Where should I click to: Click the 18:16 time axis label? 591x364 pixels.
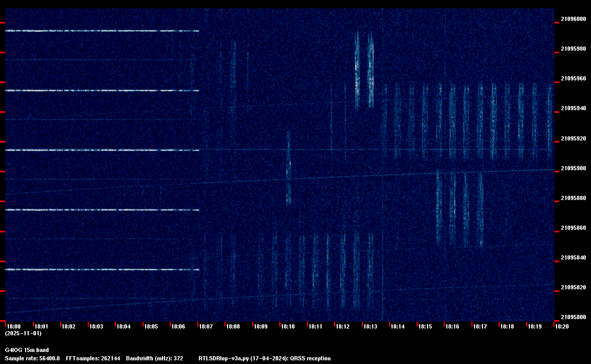pyautogui.click(x=452, y=326)
